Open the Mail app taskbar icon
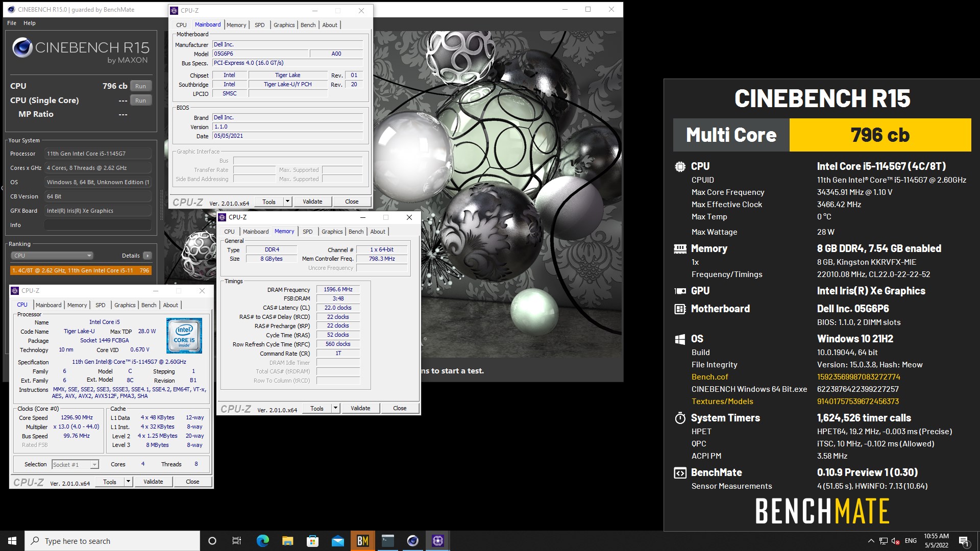980x551 pixels. pos(337,541)
